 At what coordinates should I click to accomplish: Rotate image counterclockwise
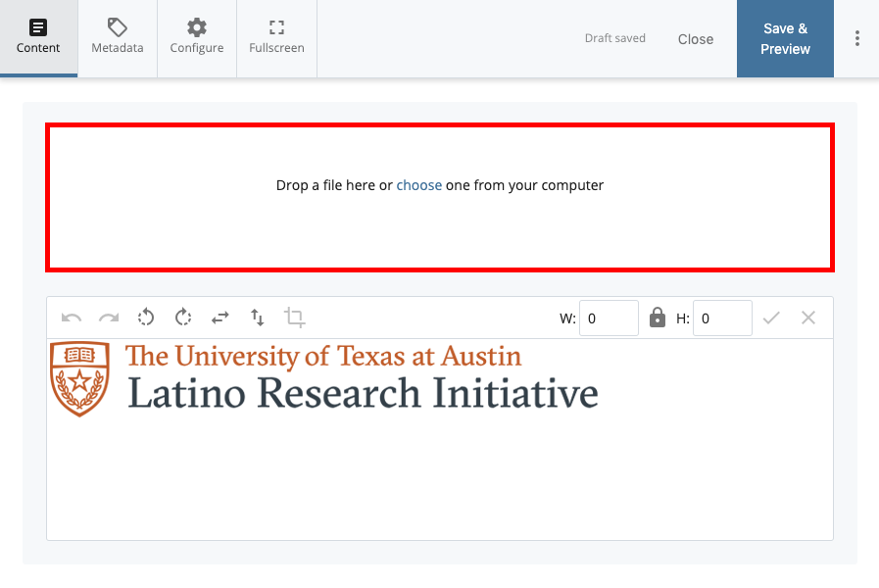[x=146, y=318]
